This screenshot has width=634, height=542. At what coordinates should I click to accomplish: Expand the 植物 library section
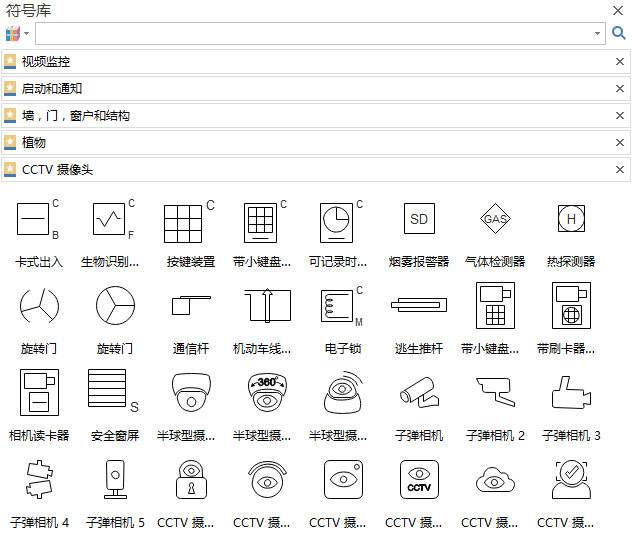tap(315, 142)
